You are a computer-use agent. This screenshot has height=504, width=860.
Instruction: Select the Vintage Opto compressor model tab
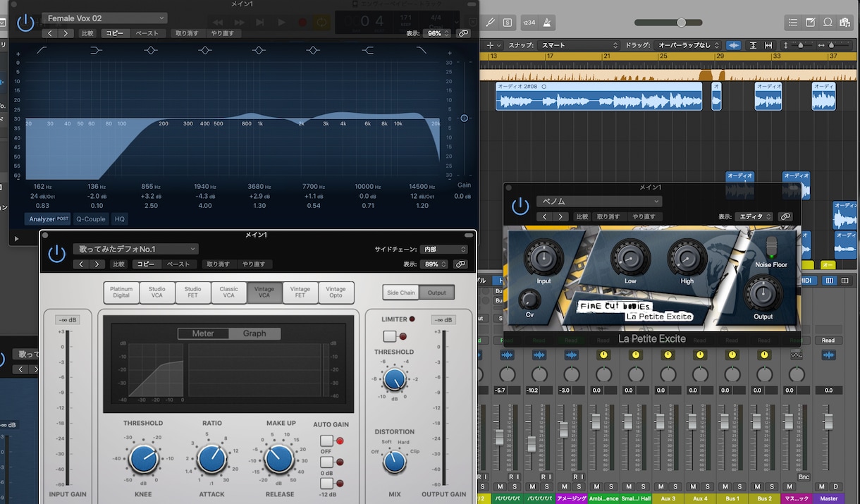coord(336,293)
